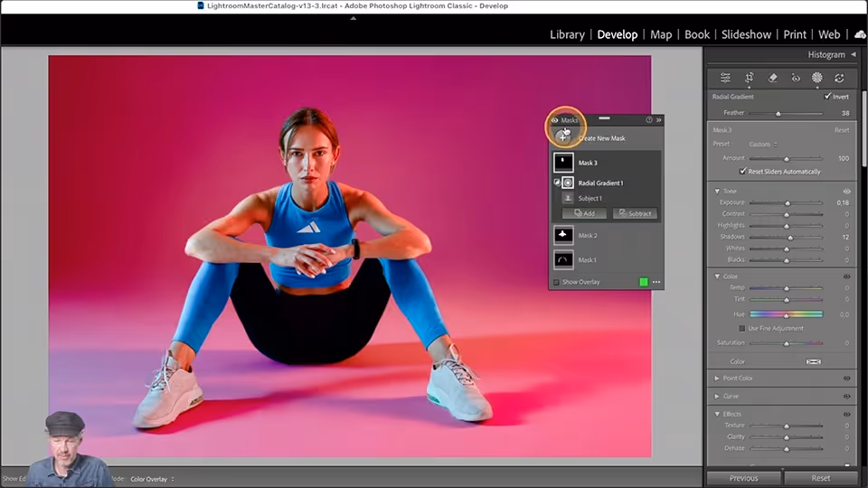Open the Slideshow module

point(746,34)
